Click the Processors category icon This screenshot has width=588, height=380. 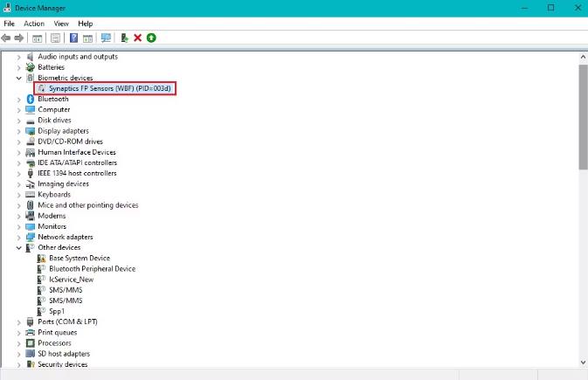pos(31,343)
